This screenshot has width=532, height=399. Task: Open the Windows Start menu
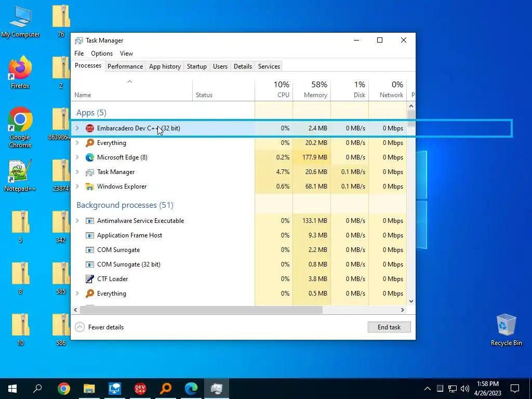tap(12, 389)
